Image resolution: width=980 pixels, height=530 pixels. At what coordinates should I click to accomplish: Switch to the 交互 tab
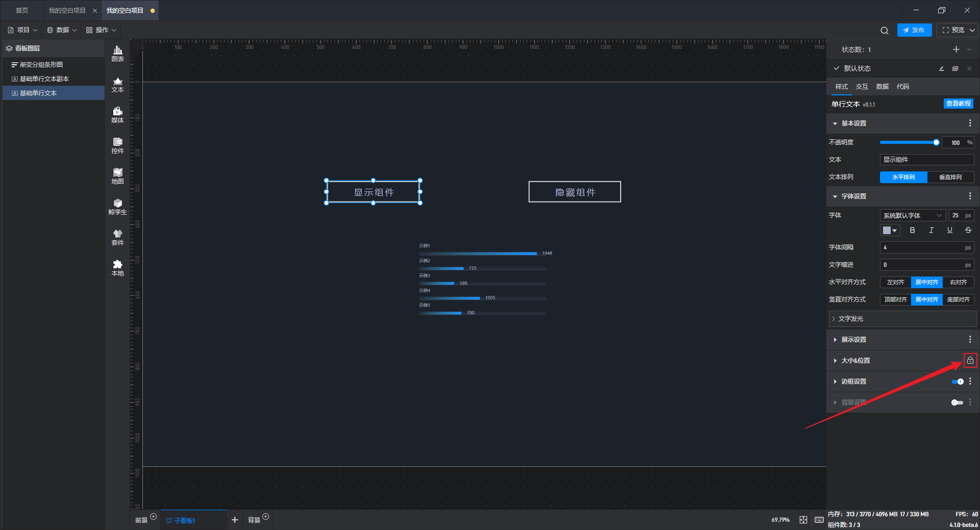[x=862, y=87]
